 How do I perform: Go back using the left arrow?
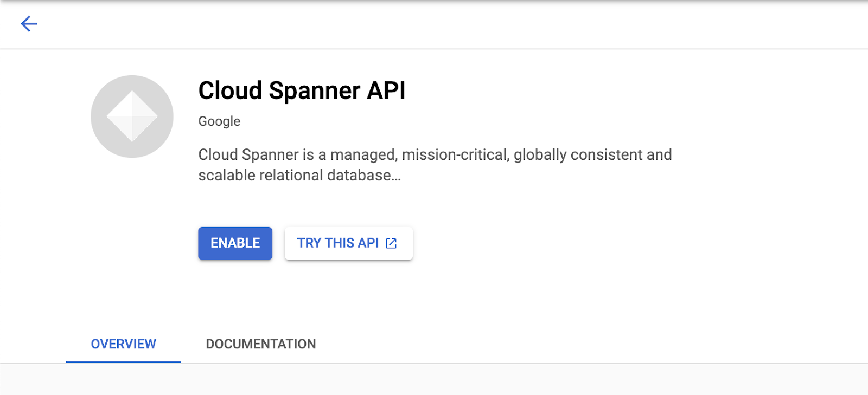(x=29, y=24)
